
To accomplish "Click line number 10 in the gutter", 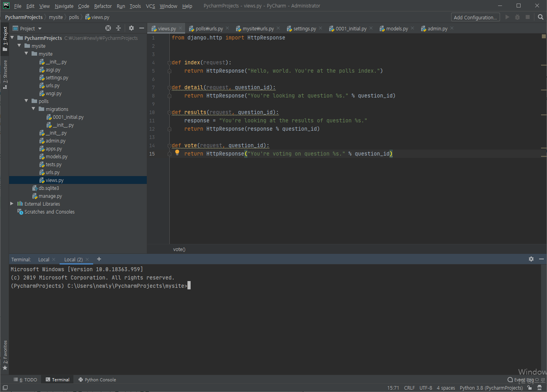I will pyautogui.click(x=152, y=113).
